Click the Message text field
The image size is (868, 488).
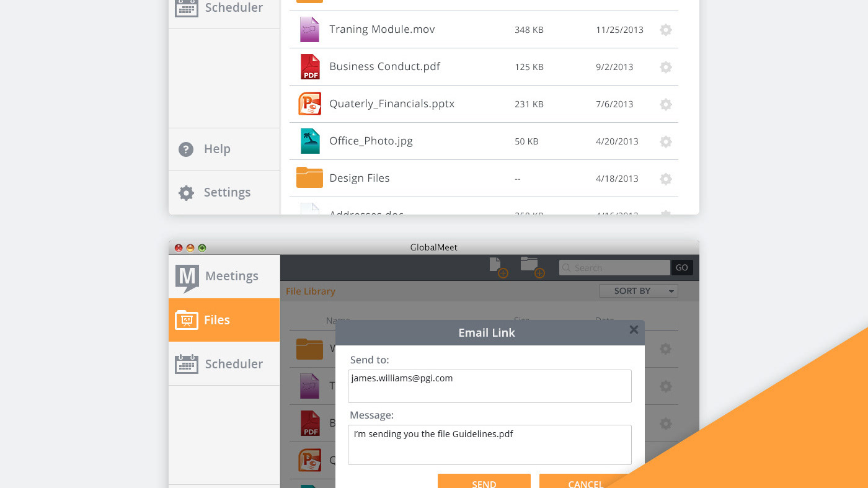(x=490, y=445)
